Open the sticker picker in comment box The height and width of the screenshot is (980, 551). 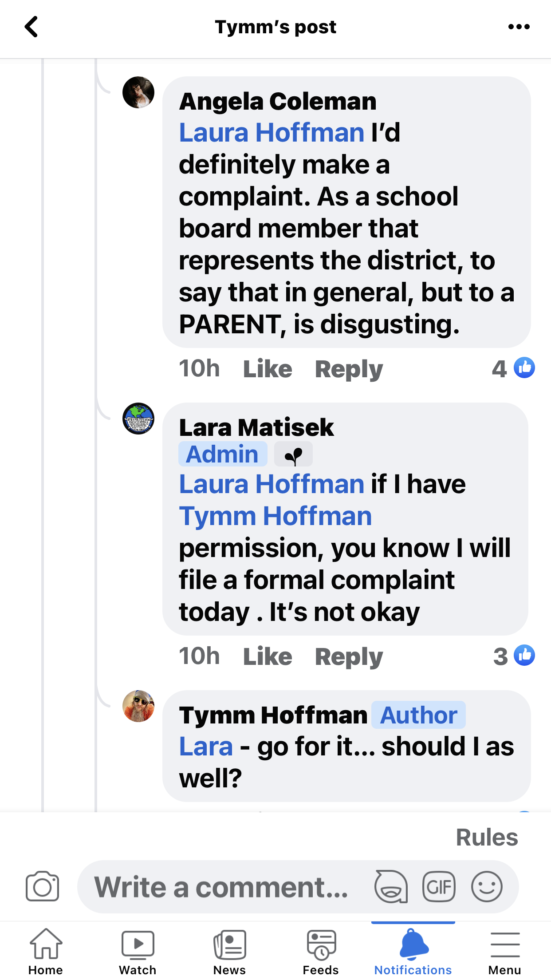(391, 886)
